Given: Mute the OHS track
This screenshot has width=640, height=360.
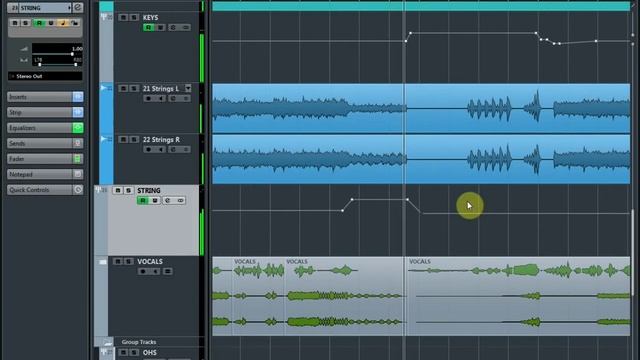Looking at the screenshot, I should point(123,352).
